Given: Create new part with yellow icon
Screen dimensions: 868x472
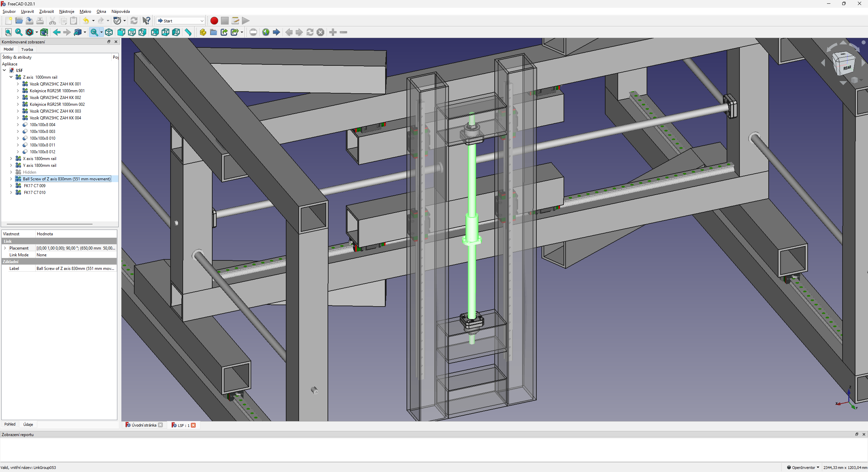Looking at the screenshot, I should [203, 32].
